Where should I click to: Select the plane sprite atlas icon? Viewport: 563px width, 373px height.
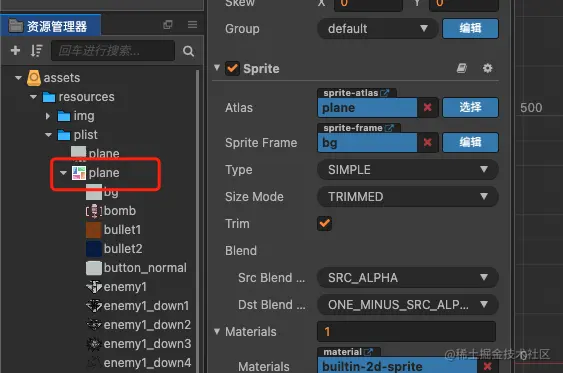point(79,173)
